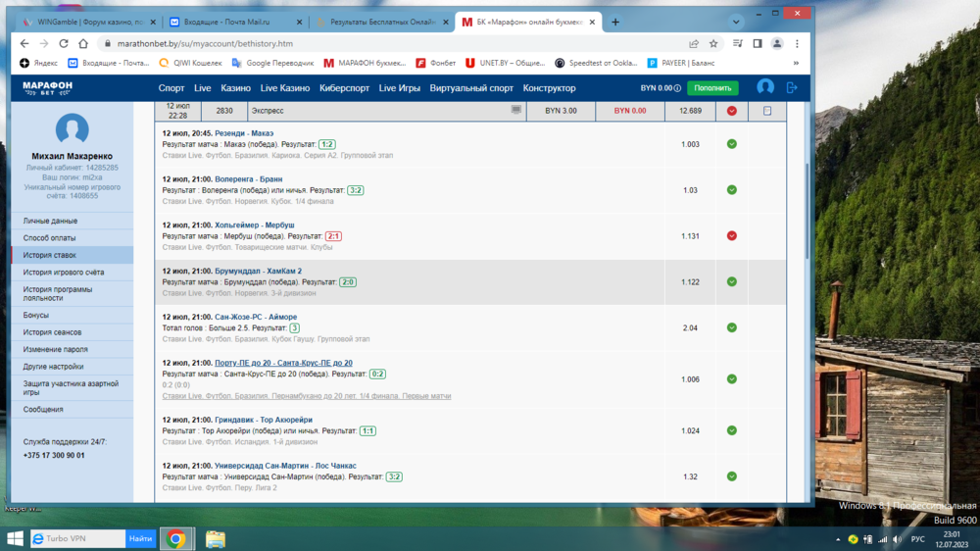Click the balance info icon next to BYN 0.00
The image size is (980, 551).
[x=677, y=88]
